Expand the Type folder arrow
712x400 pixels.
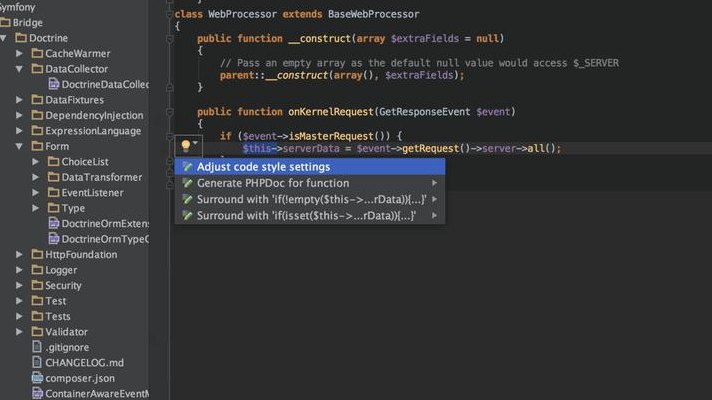[x=36, y=208]
